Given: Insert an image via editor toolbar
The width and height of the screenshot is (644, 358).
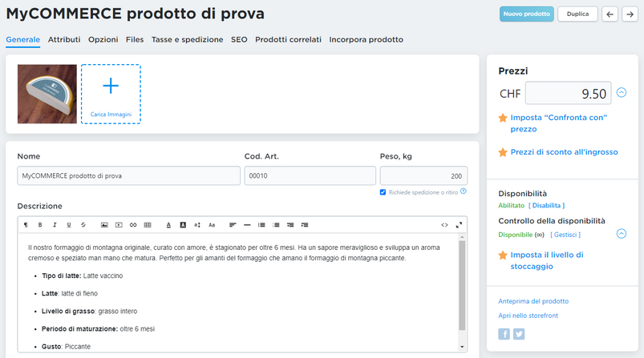Looking at the screenshot, I should tap(104, 225).
